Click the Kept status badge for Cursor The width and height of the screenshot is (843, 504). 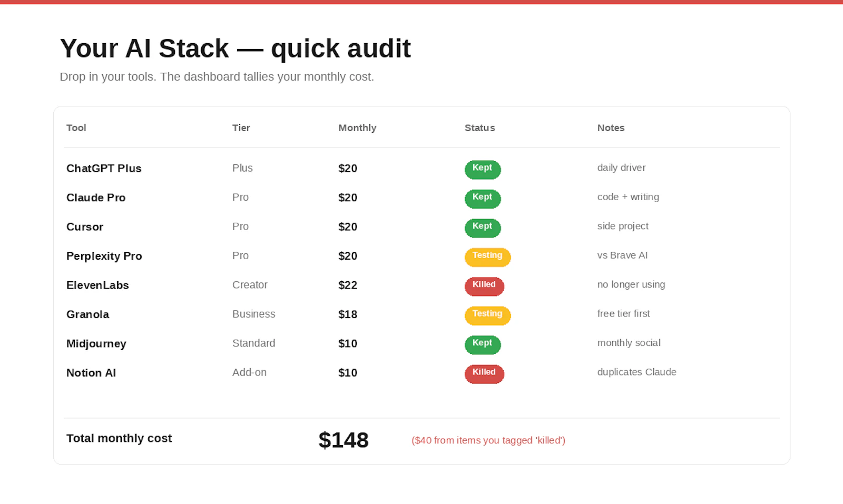point(483,228)
